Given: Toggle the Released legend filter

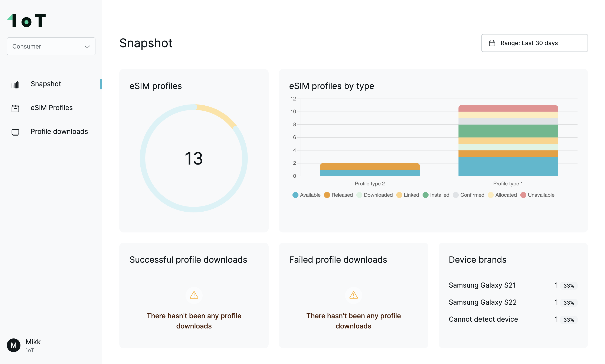Looking at the screenshot, I should click(337, 195).
